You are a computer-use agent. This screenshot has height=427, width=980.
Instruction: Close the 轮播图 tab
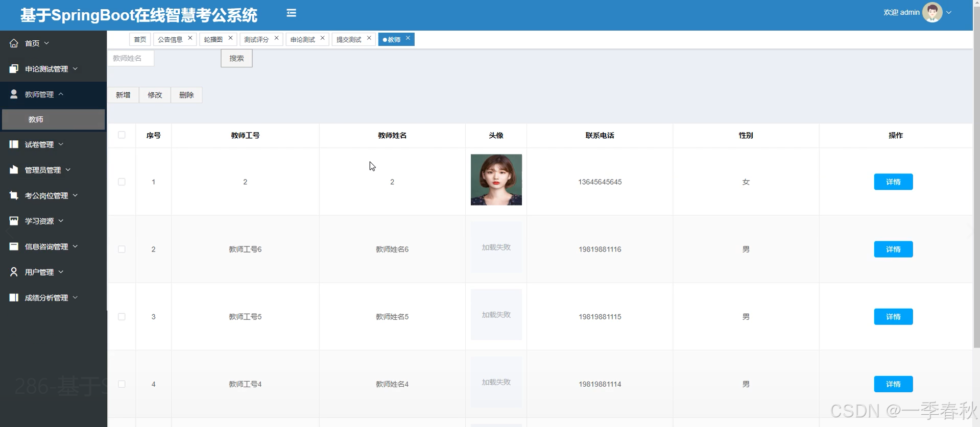point(230,38)
